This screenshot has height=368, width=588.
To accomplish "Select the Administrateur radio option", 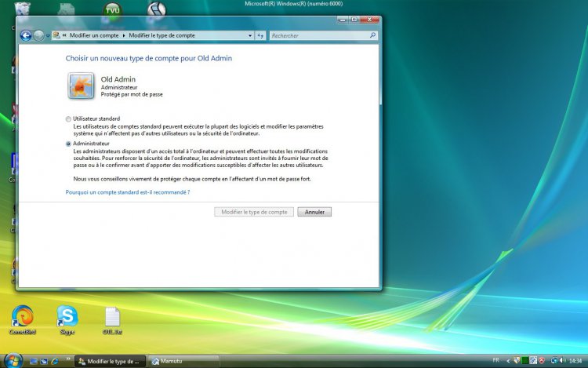I will (68, 144).
